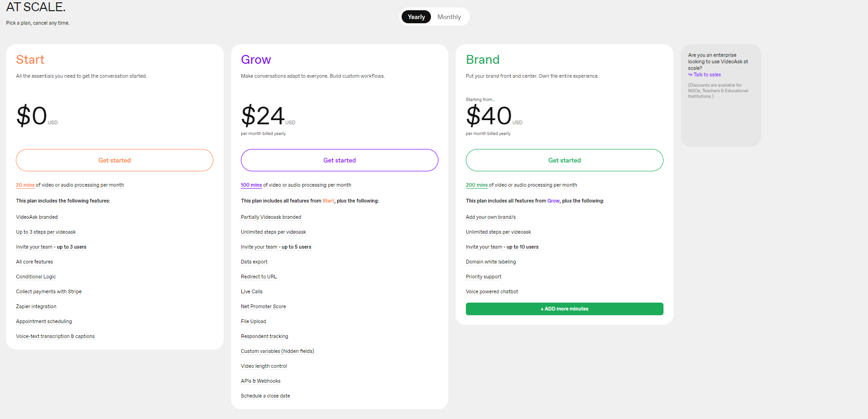
Task: Click Get started on Grow plan
Action: click(340, 160)
